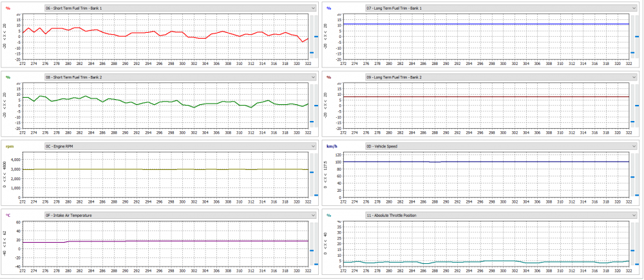644x280 pixels.
Task: Click the green % unit label of Short Term Fuel Trim Bank 2
Action: [x=8, y=77]
